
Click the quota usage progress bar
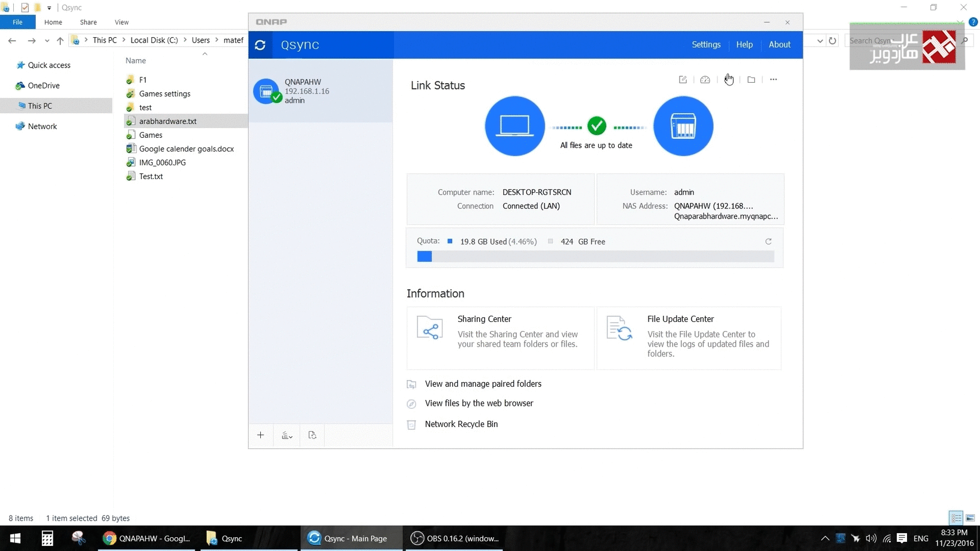point(595,257)
